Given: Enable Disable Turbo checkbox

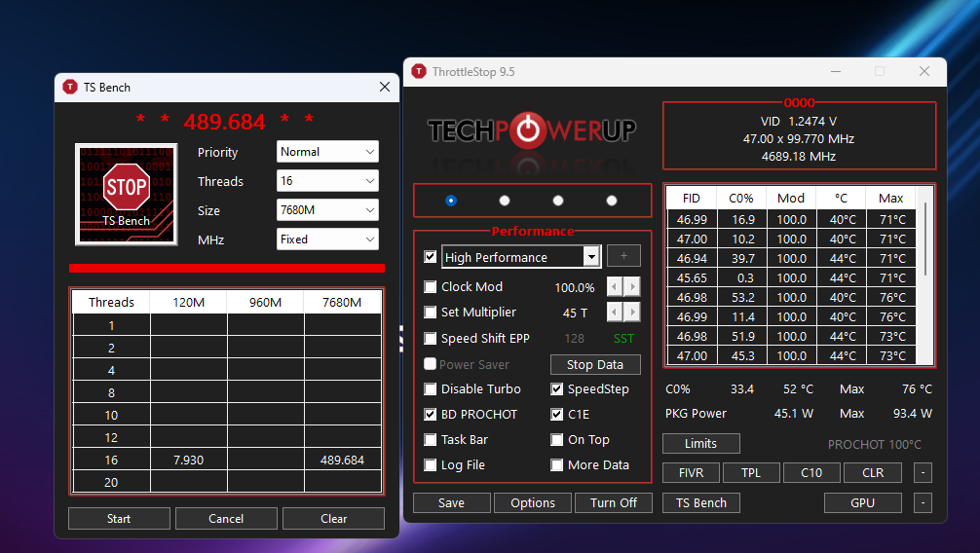Looking at the screenshot, I should tap(430, 389).
